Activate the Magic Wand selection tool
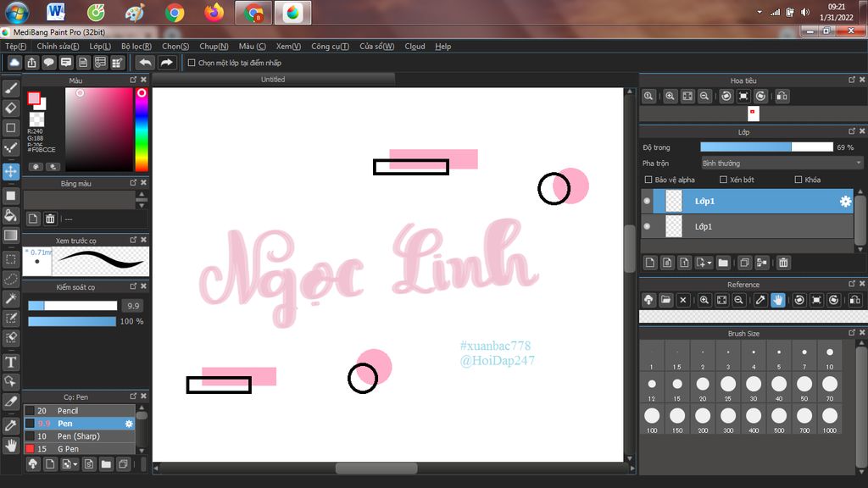The width and height of the screenshot is (868, 488). point(11,299)
